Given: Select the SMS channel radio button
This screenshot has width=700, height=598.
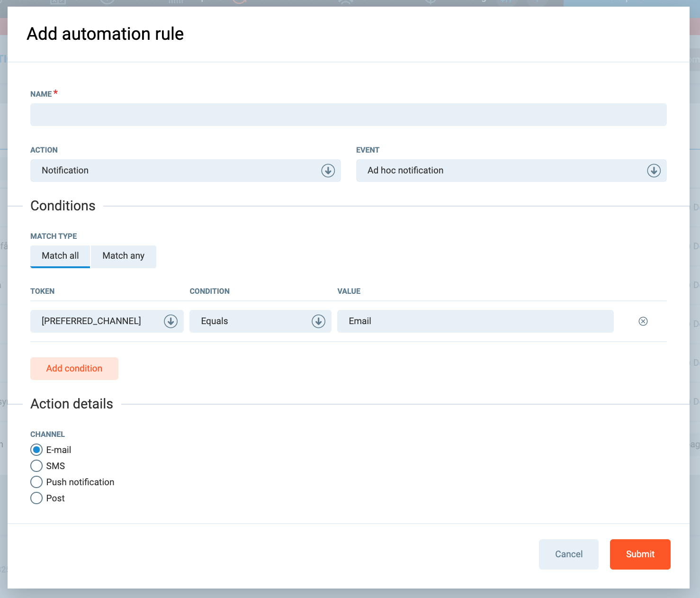Looking at the screenshot, I should click(36, 466).
